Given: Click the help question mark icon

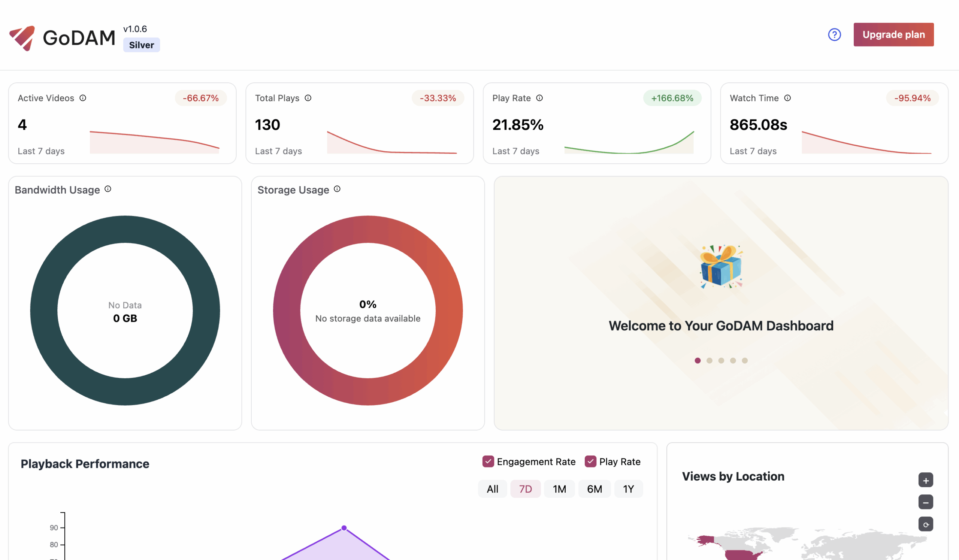Looking at the screenshot, I should [834, 34].
